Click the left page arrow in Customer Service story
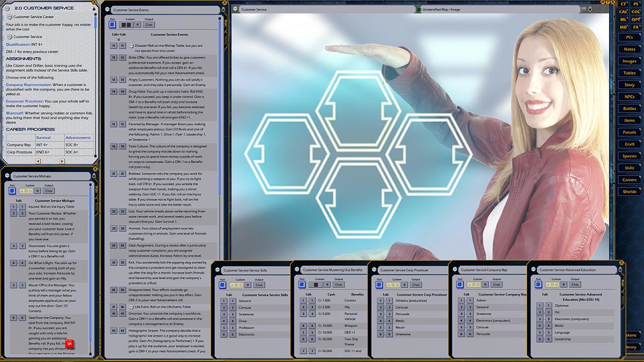Viewport: 644px width, 362px height. pyautogui.click(x=38, y=161)
